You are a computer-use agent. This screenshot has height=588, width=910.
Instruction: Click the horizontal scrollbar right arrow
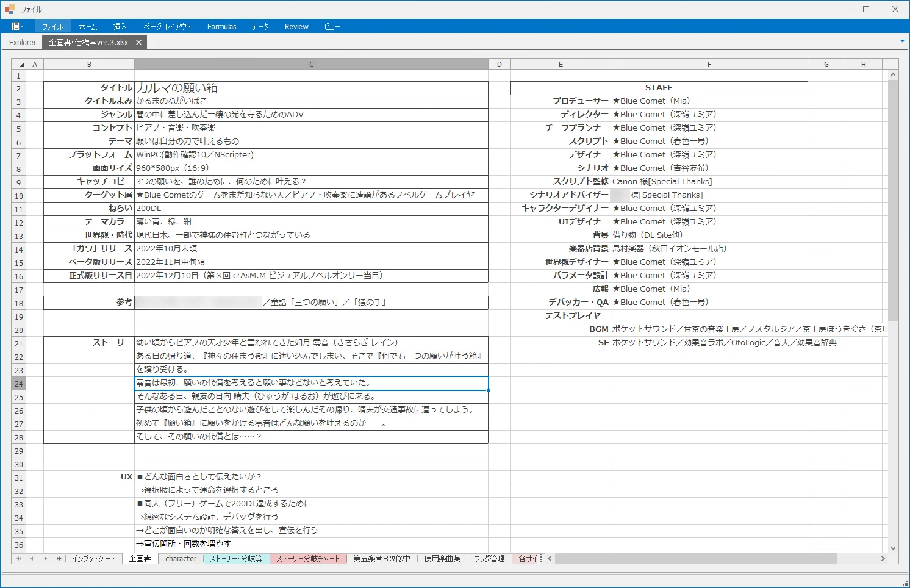click(x=883, y=558)
